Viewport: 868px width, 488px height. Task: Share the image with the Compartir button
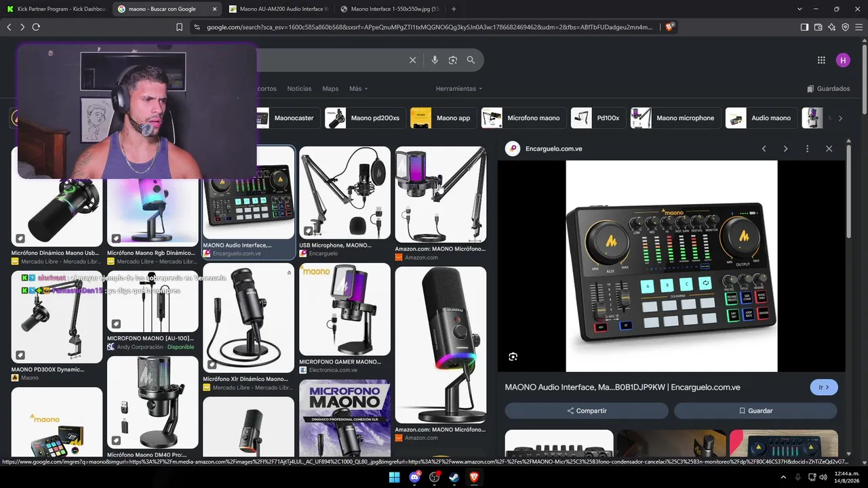point(587,411)
